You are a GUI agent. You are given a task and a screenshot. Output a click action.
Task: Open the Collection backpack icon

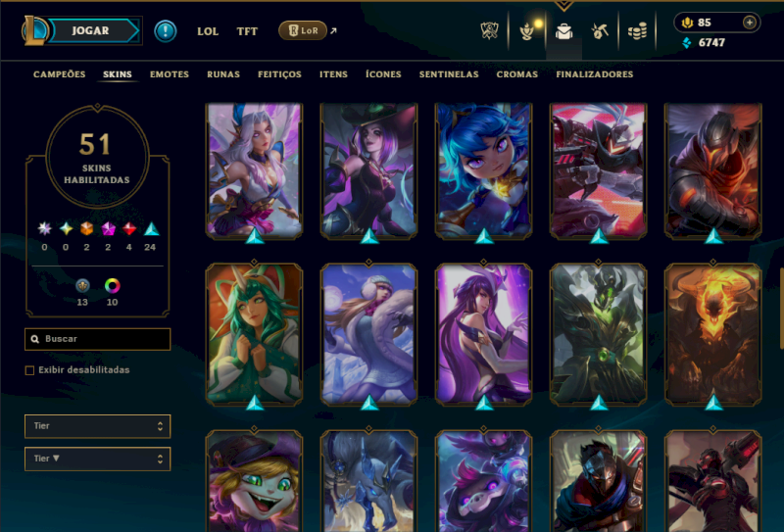pyautogui.click(x=563, y=31)
